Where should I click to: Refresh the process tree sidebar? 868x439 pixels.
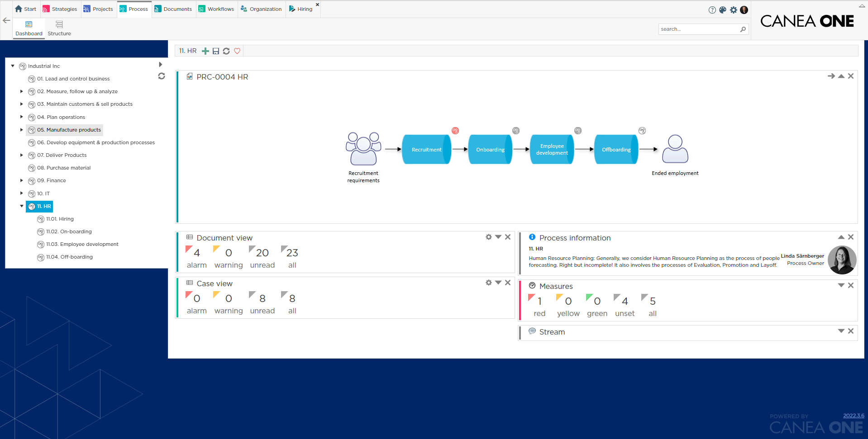click(x=162, y=76)
